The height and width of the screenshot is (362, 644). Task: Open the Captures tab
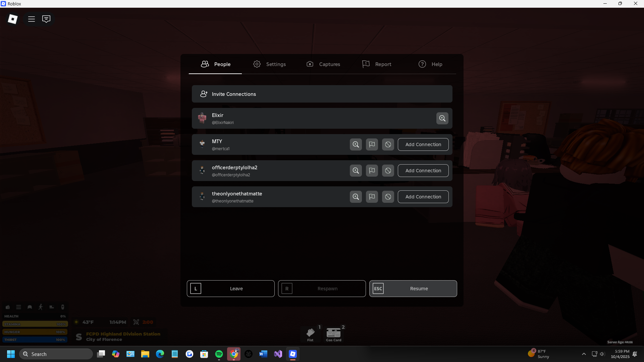323,64
